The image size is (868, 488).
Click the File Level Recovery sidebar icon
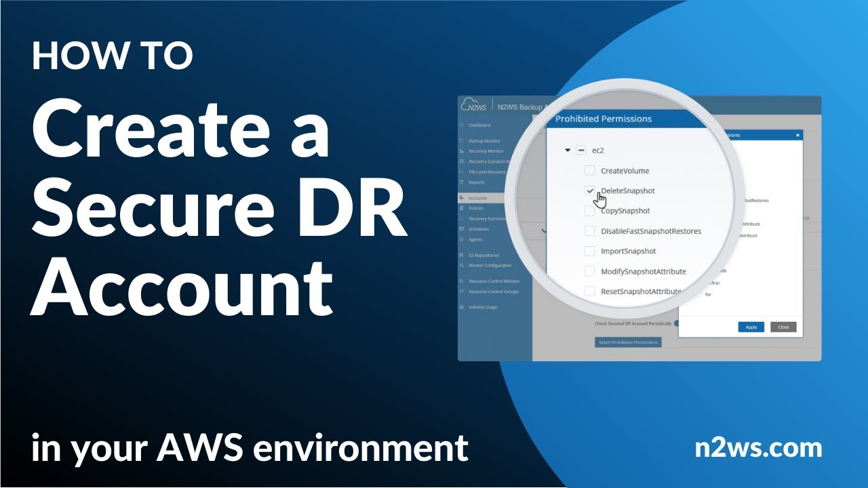point(462,172)
